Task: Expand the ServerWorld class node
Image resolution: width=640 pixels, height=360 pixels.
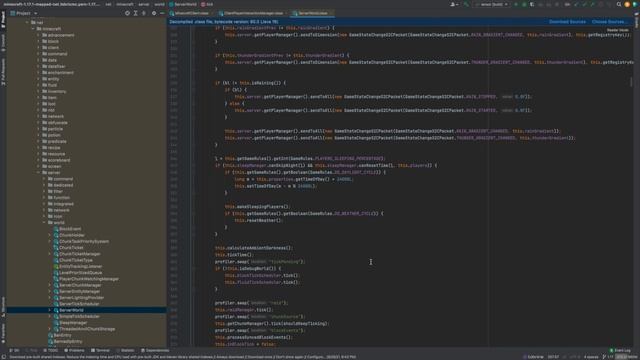Action: (50, 310)
